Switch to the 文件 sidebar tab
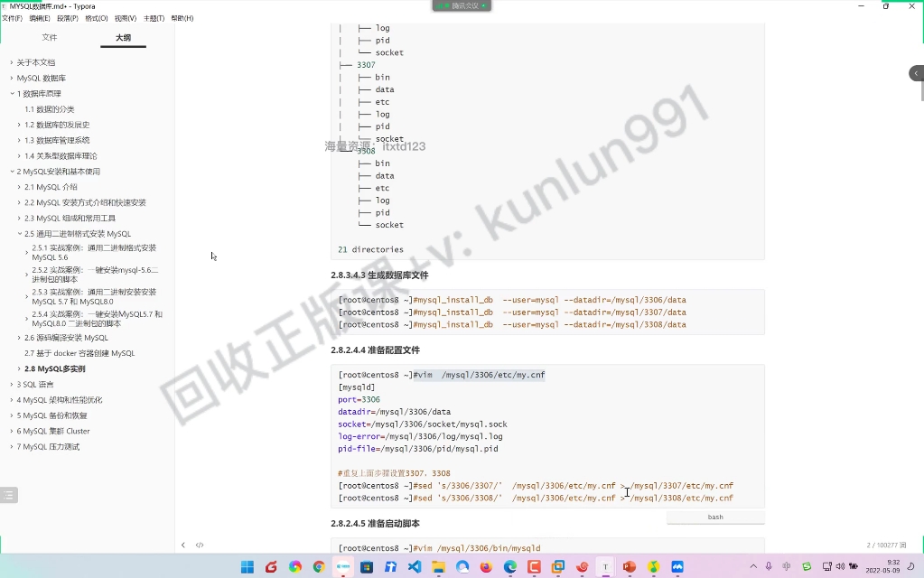Viewport: 924px width, 578px height. pos(50,37)
